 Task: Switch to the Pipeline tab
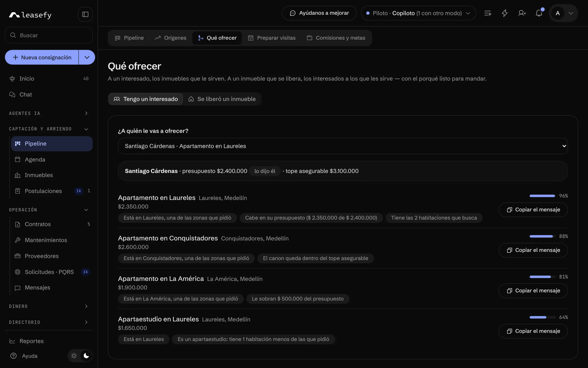click(129, 38)
